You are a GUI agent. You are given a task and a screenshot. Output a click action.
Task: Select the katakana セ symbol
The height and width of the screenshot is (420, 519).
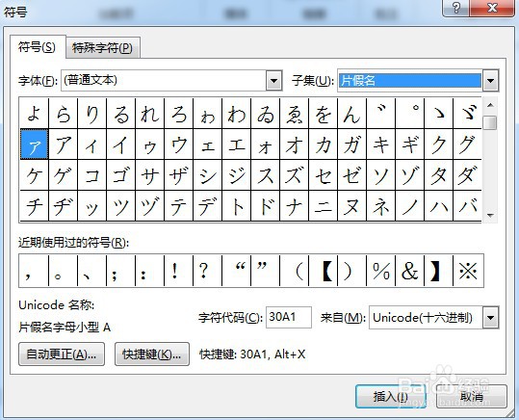click(x=324, y=175)
